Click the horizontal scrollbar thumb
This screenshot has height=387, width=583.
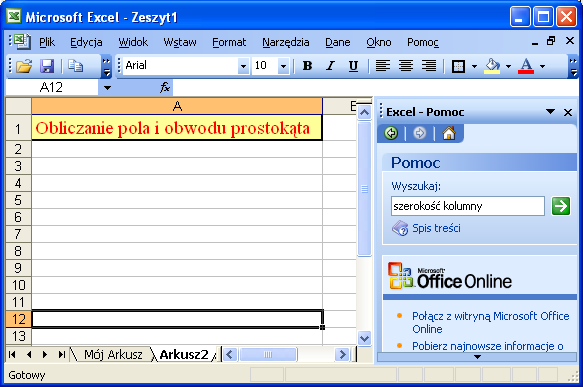point(268,354)
